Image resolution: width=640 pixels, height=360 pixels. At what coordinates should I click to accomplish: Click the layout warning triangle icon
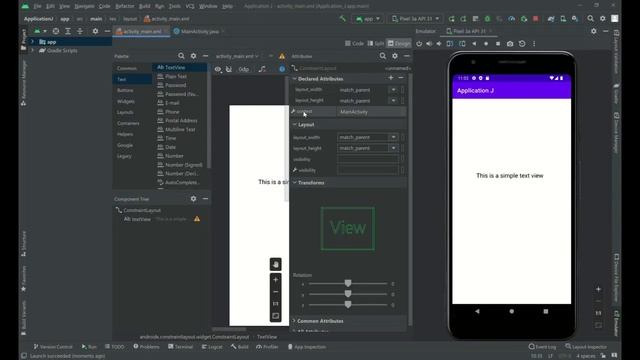coord(282,56)
